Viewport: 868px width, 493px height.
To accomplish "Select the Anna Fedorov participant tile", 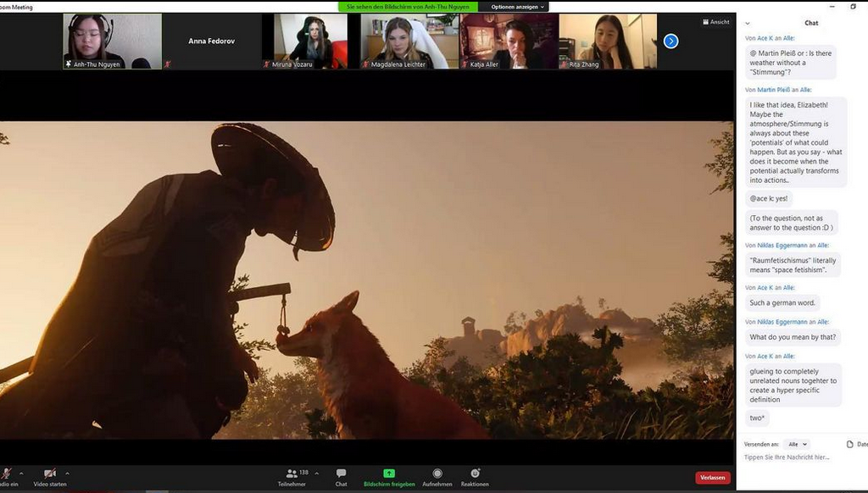I will (x=211, y=42).
